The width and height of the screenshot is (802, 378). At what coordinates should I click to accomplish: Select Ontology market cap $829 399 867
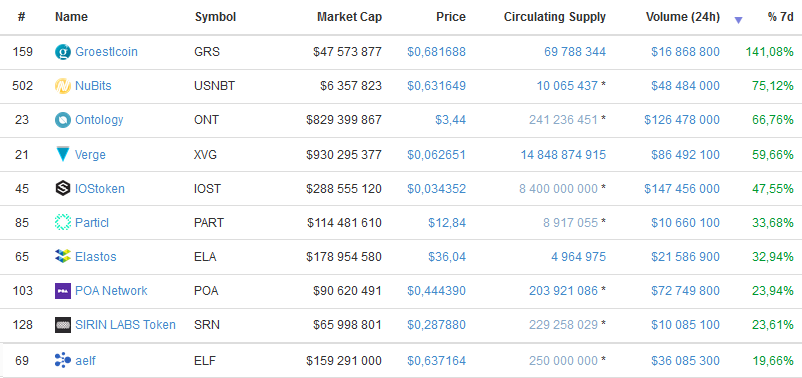[x=344, y=120]
